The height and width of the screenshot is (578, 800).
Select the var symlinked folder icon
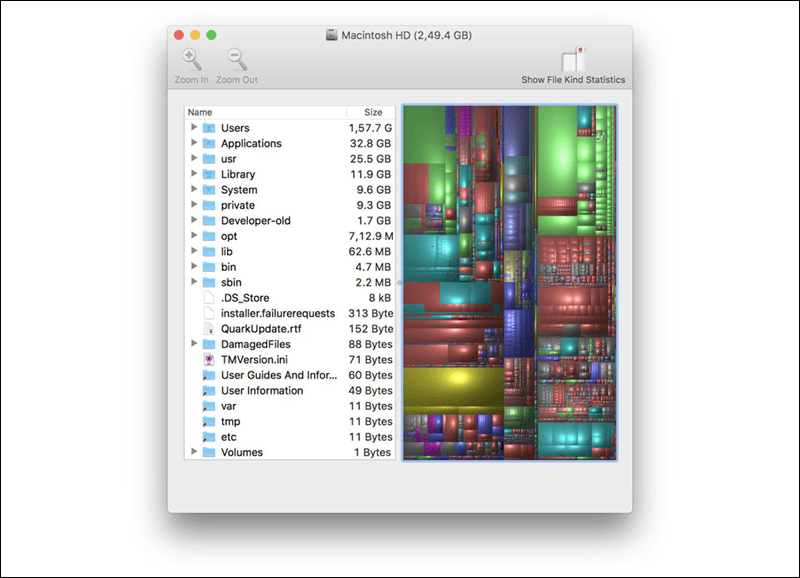pos(210,406)
